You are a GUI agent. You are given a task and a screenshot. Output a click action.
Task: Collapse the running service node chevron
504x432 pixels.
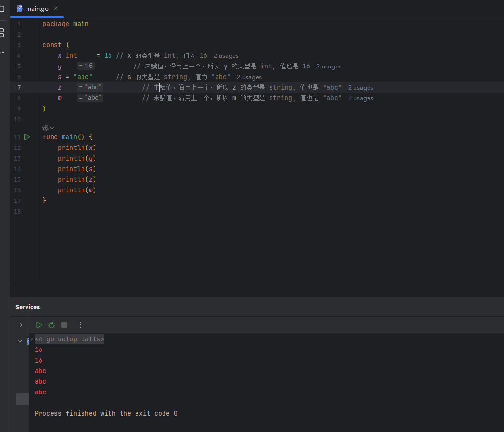click(x=20, y=341)
